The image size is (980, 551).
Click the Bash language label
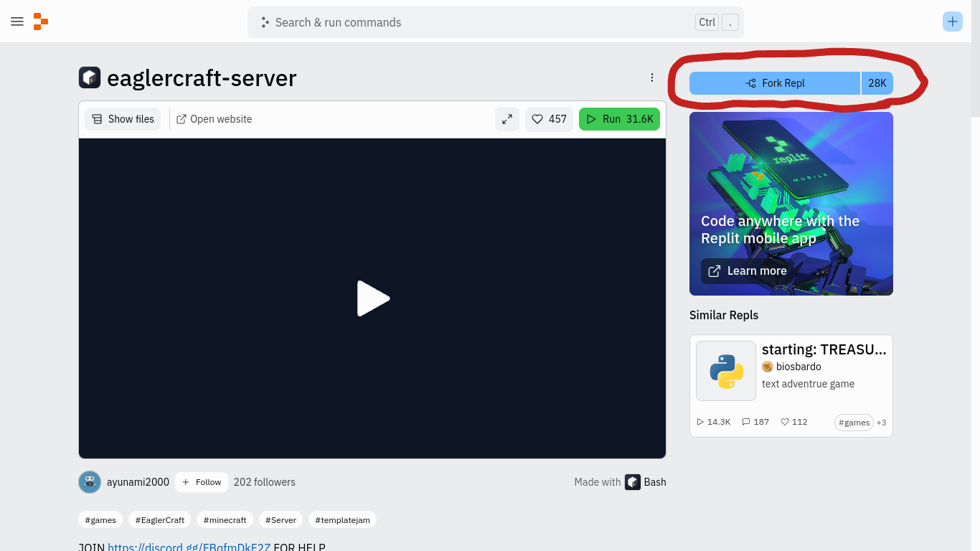coord(655,482)
